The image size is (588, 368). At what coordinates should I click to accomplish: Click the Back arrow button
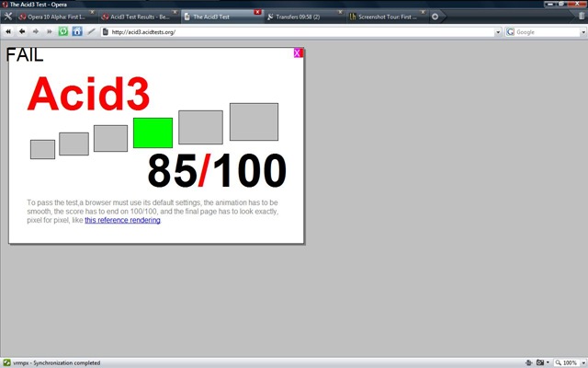coord(22,32)
